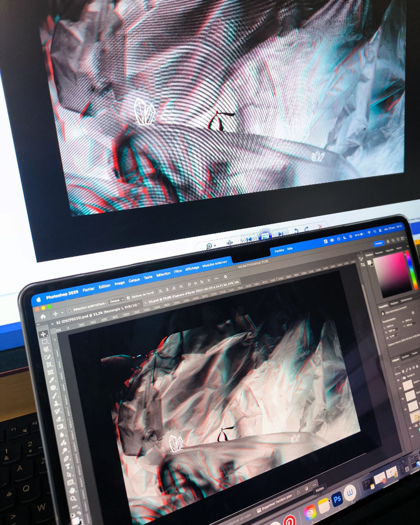Open the Image menu

coord(119,283)
